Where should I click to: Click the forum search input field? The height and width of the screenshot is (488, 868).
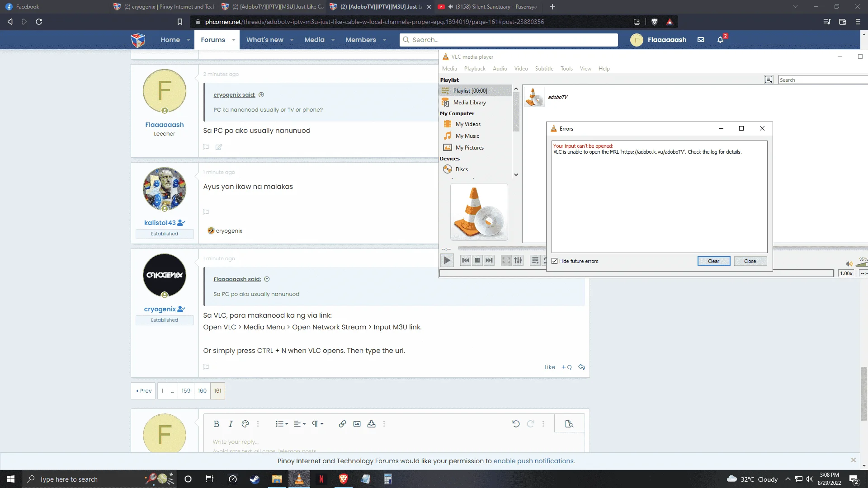[509, 40]
